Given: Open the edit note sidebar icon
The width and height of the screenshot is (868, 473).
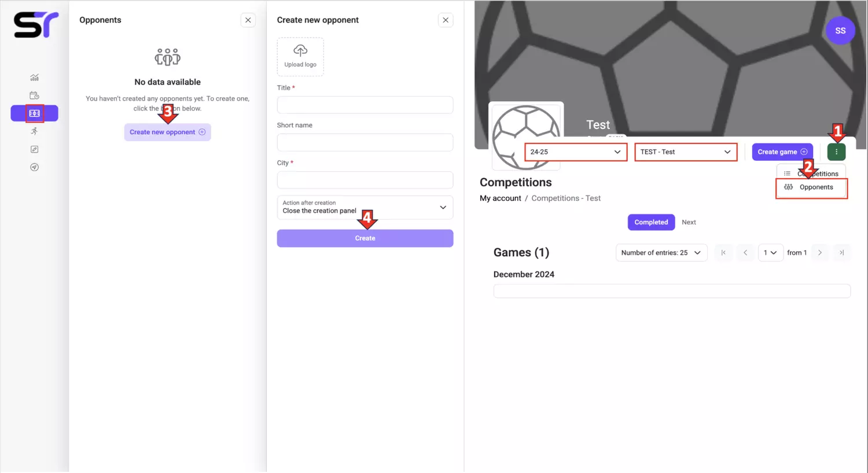Looking at the screenshot, I should [x=34, y=149].
